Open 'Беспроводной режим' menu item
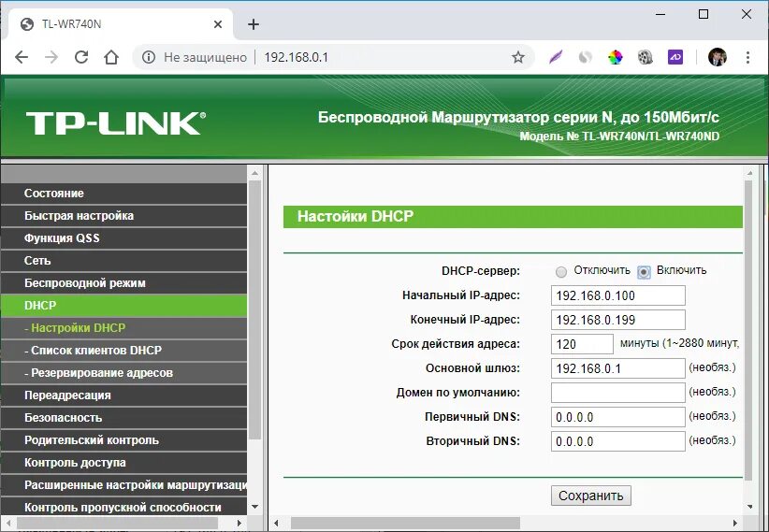Screen dimensions: 769x532 click(123, 283)
